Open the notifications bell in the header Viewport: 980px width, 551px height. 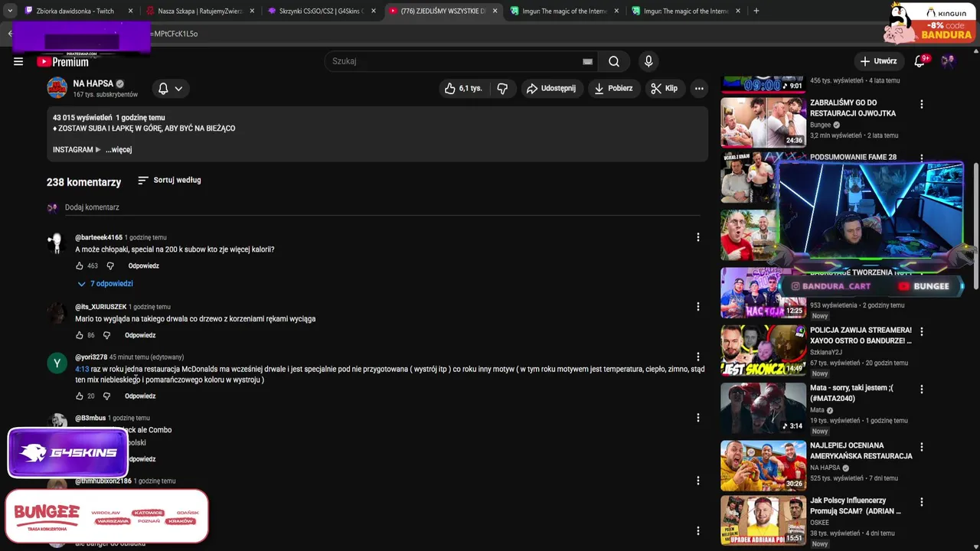[920, 61]
